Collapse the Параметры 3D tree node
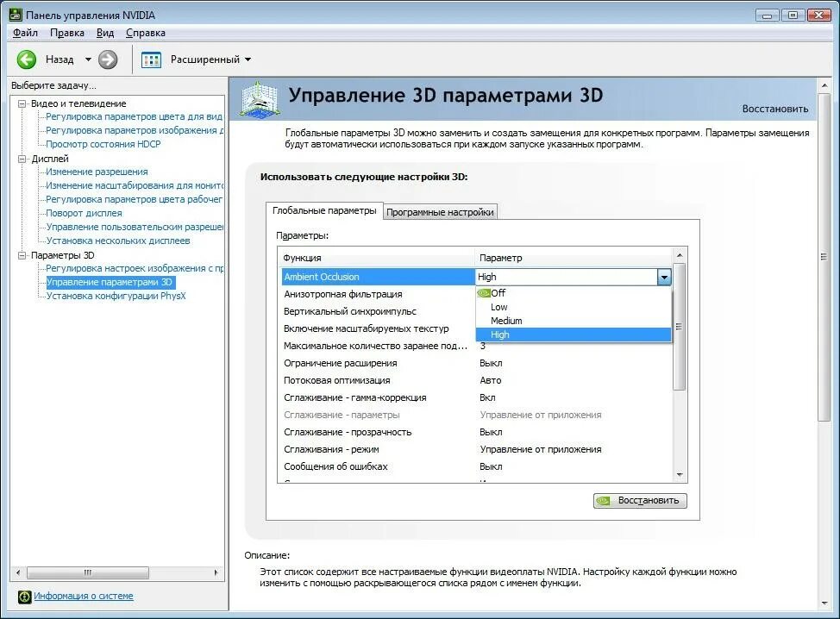The height and width of the screenshot is (619, 840). point(22,255)
